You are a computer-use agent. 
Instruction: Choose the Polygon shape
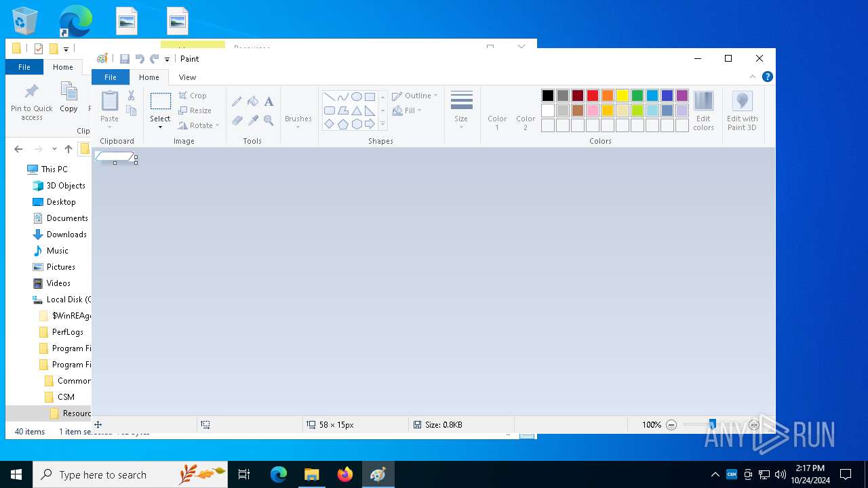[x=343, y=110]
